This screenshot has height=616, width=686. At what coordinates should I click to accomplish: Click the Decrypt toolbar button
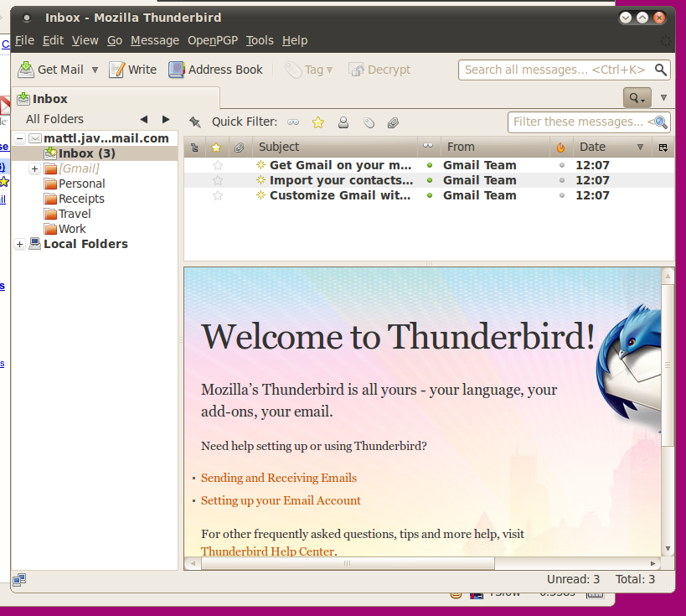click(379, 70)
